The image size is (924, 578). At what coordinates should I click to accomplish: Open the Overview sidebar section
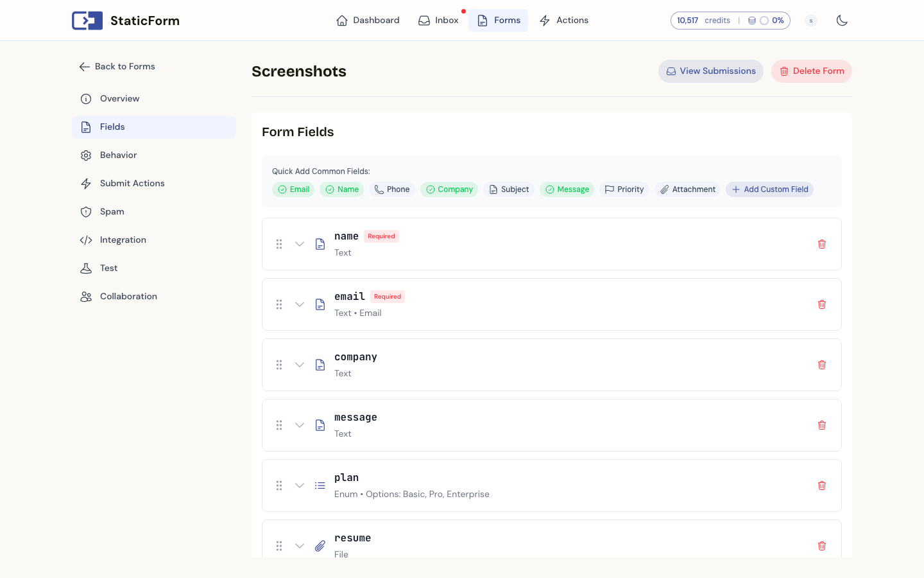(x=154, y=99)
